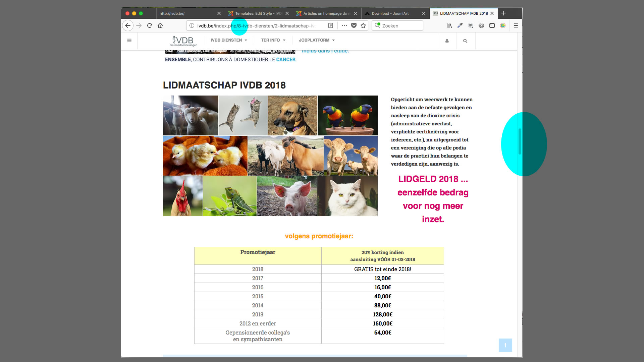Viewport: 644px width, 362px height.
Task: Toggle the off-canvas hamburger menu on the site
Action: coord(129,41)
